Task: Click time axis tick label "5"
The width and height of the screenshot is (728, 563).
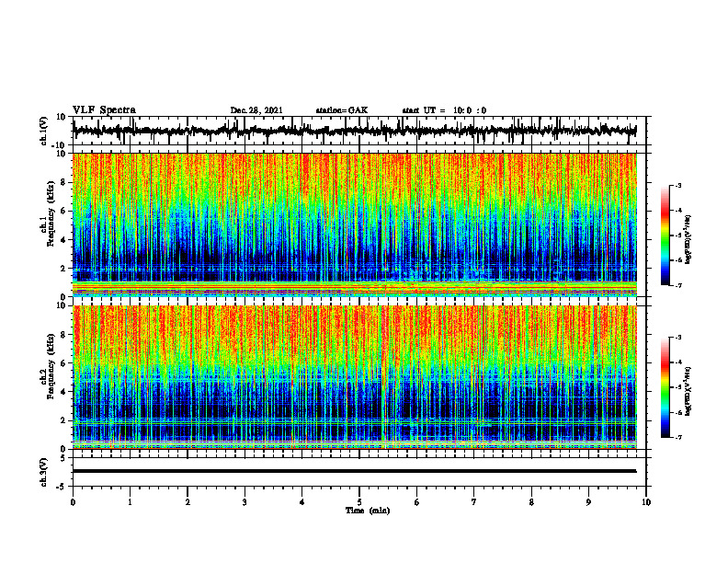Action: pyautogui.click(x=359, y=502)
